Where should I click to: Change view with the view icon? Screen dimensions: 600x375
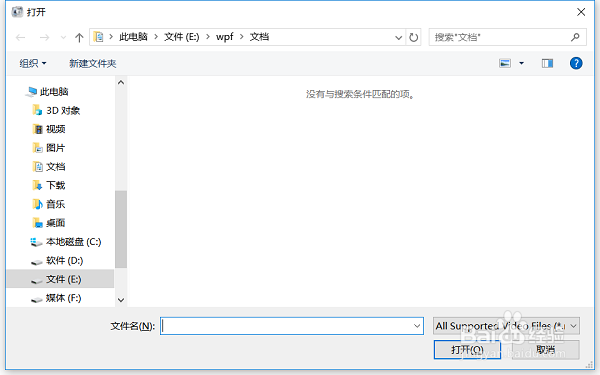[505, 63]
